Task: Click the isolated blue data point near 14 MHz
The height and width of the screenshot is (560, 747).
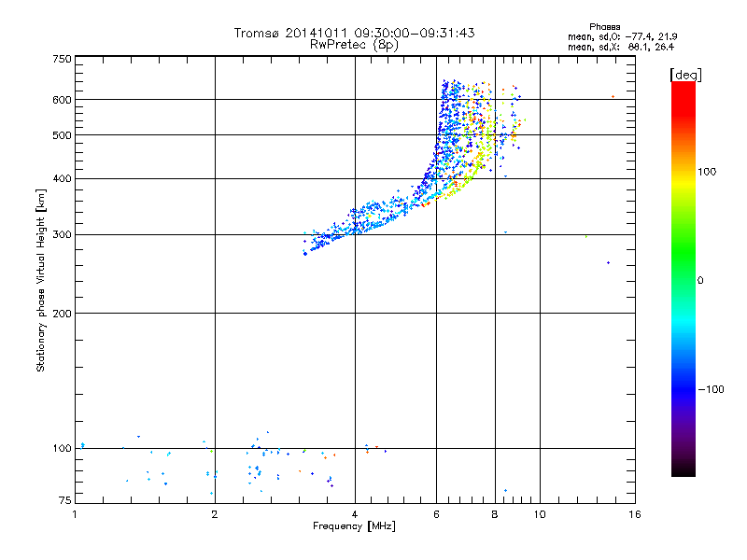Action: (608, 262)
